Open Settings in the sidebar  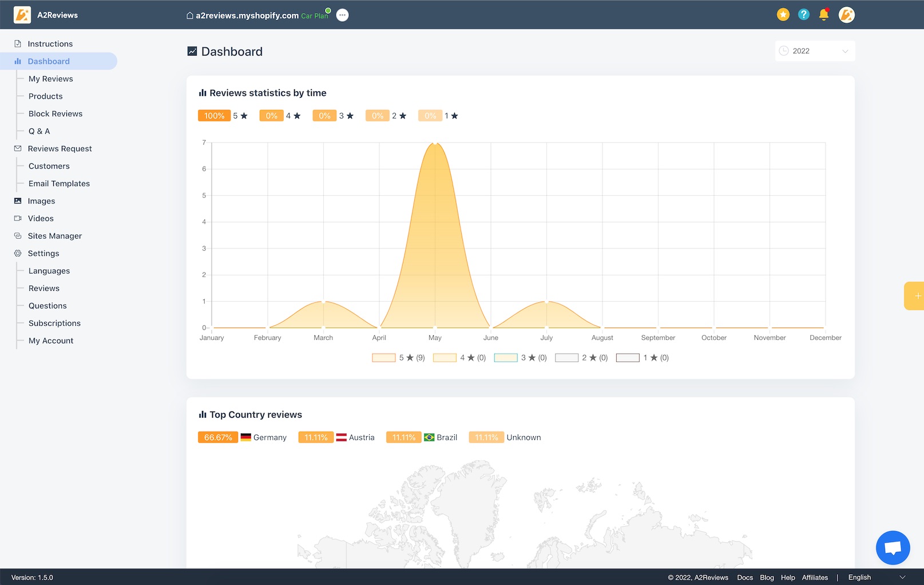[x=43, y=254]
